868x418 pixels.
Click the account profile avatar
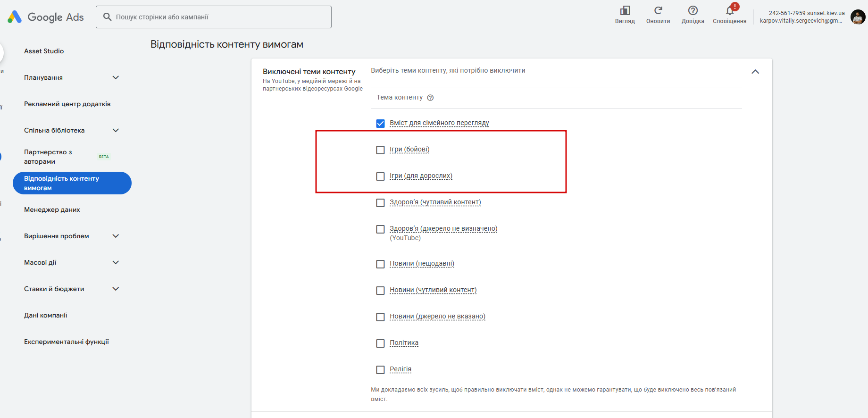(858, 17)
